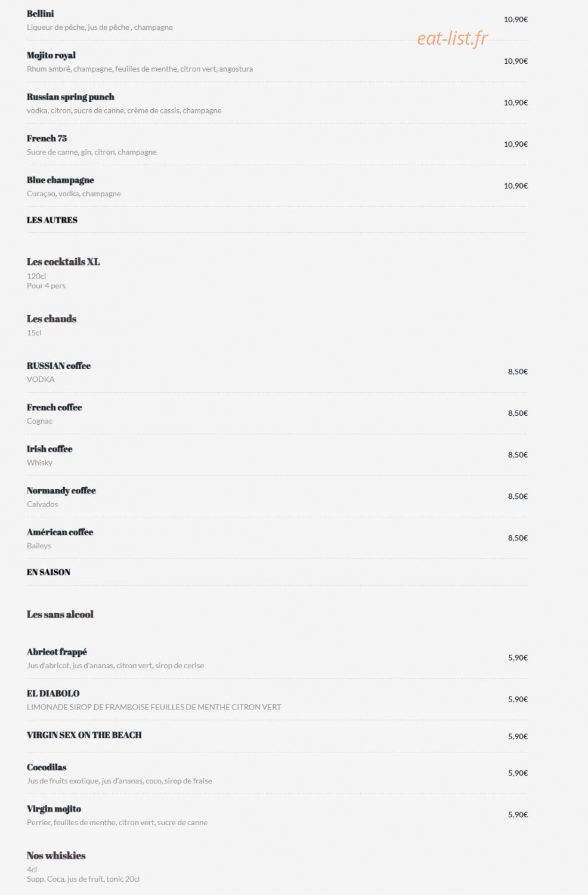Open the LES AUTRES section heading
Viewport: 588px width, 895px height.
tap(52, 220)
